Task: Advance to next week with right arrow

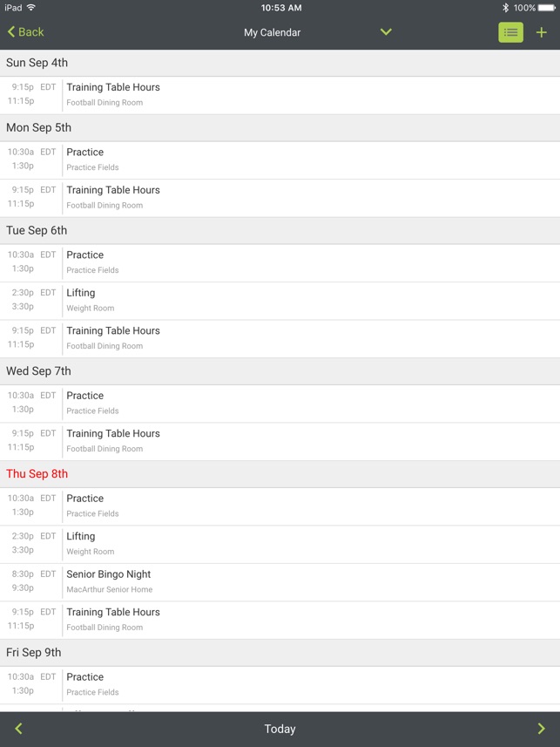Action: 541,729
